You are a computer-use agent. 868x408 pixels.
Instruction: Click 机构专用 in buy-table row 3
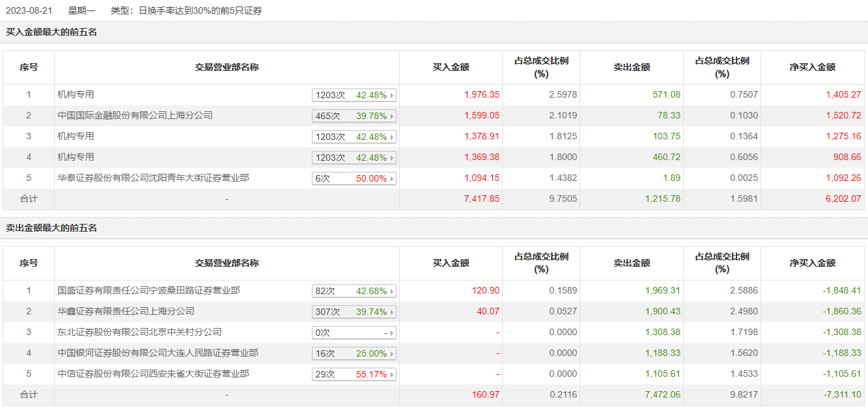tap(76, 136)
